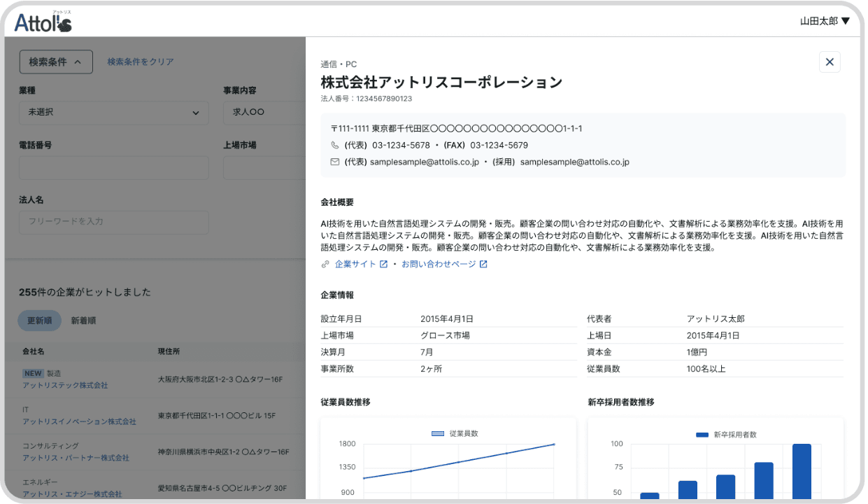The width and height of the screenshot is (868, 504).
Task: Open the お問い合わせページ link
Action: click(x=439, y=265)
